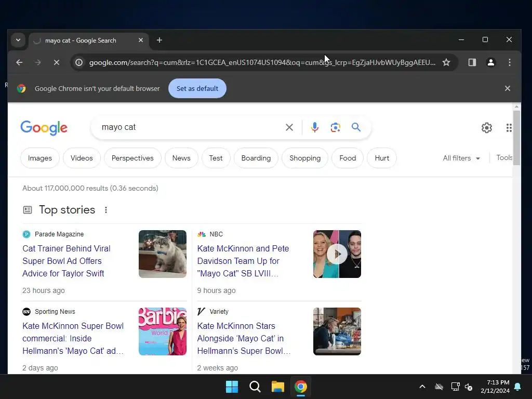The width and height of the screenshot is (532, 399).
Task: Click the Google logo
Action: [44, 128]
